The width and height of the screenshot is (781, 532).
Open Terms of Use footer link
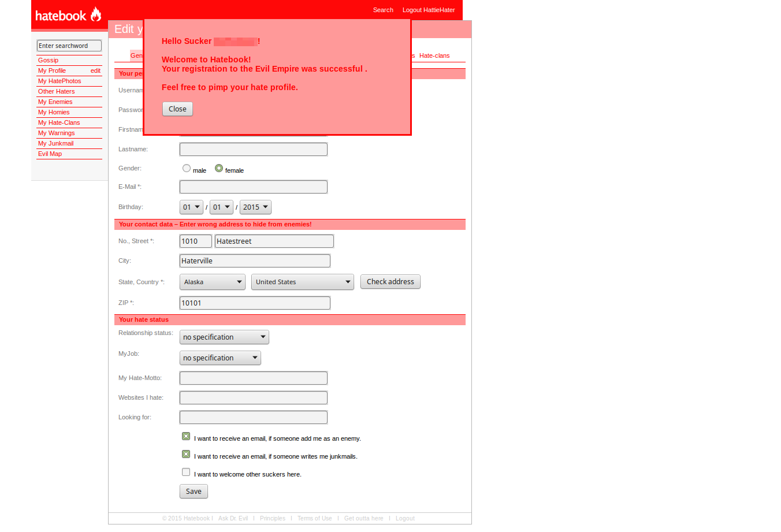(x=315, y=518)
